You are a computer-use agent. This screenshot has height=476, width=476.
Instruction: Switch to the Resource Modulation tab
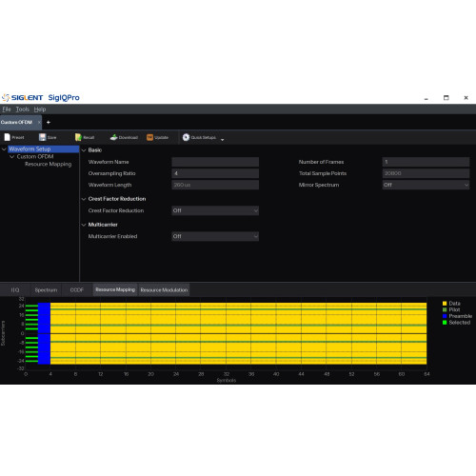[164, 289]
